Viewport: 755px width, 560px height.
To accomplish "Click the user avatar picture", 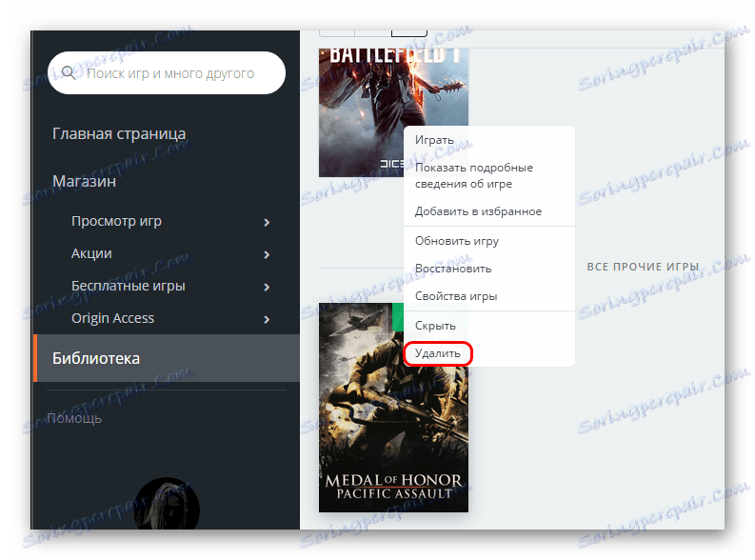I will pos(166,504).
